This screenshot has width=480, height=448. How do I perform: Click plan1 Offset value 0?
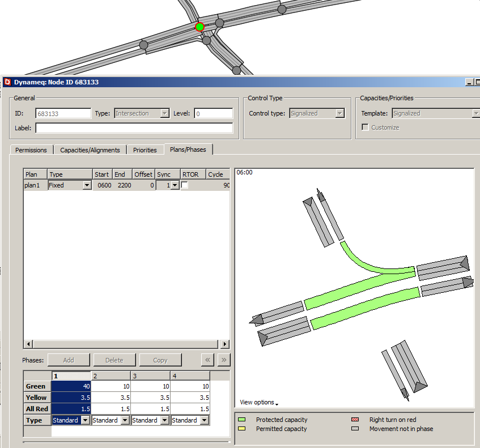tap(144, 185)
